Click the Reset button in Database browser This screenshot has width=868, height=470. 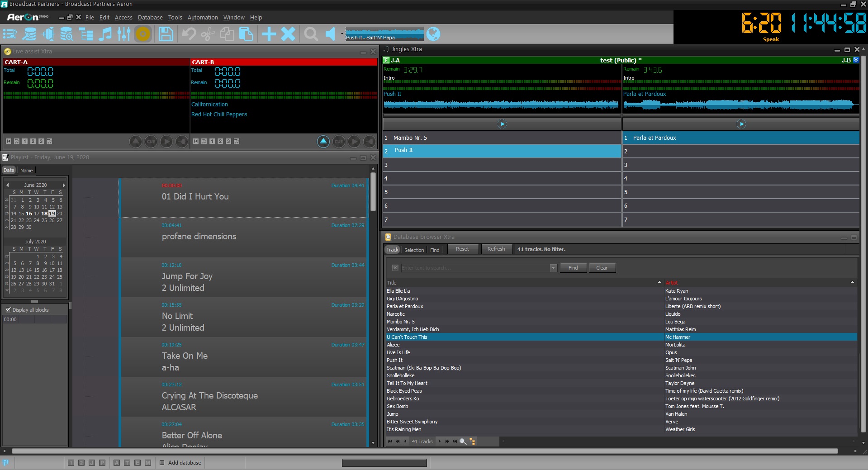pyautogui.click(x=462, y=249)
